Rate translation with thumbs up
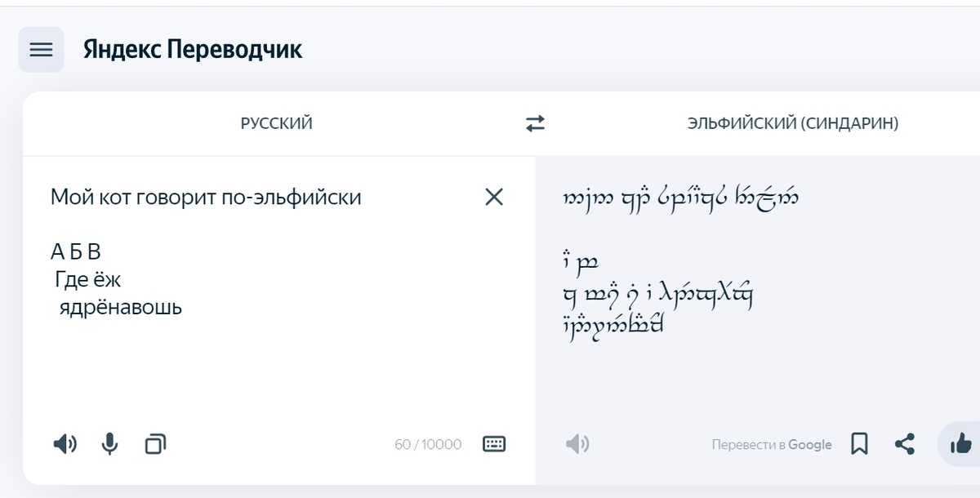The image size is (980, 498). pos(960,444)
